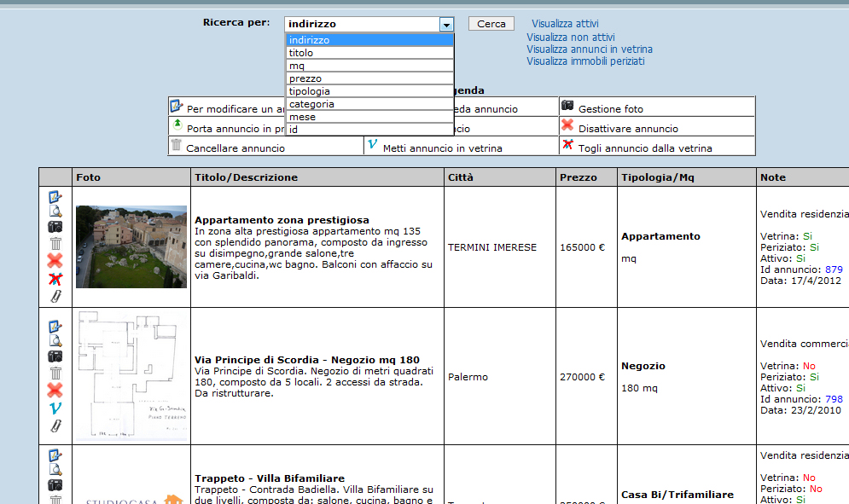
Task: Open listing id 798 link
Action: click(834, 399)
